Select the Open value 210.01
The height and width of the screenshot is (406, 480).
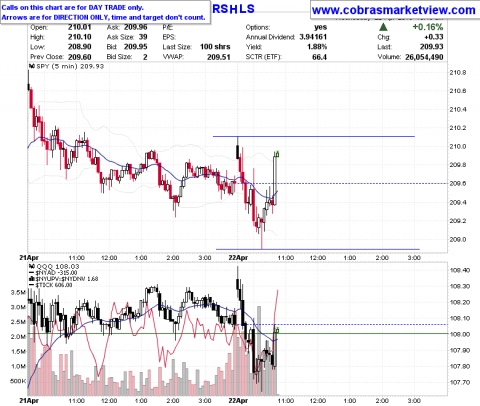79,27
